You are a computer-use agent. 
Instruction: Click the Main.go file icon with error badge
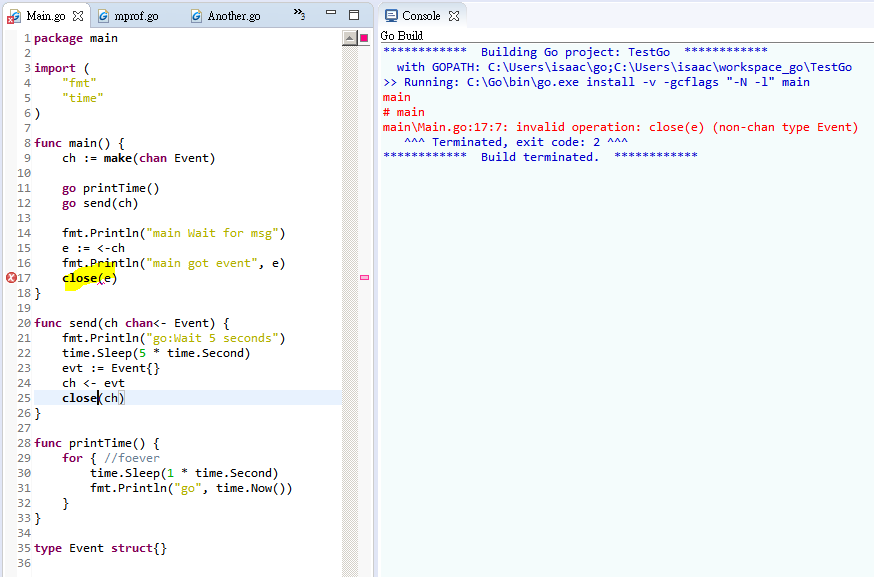pyautogui.click(x=13, y=16)
